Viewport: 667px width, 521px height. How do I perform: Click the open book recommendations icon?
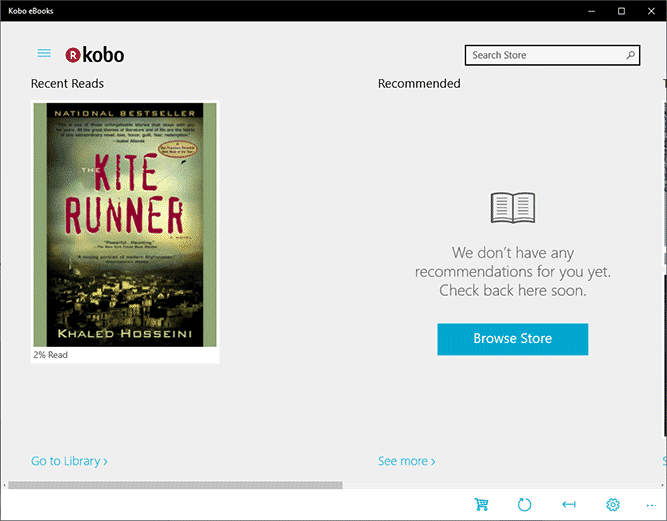(x=513, y=208)
